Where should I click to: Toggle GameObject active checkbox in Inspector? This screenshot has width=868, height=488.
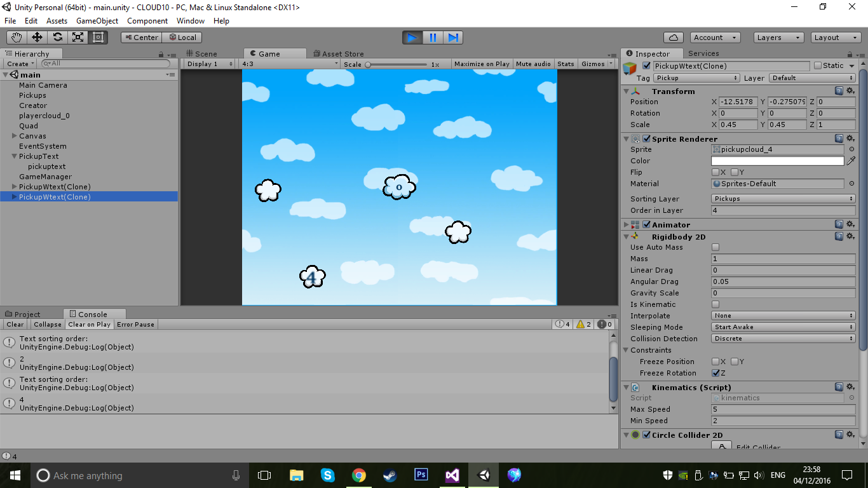647,65
